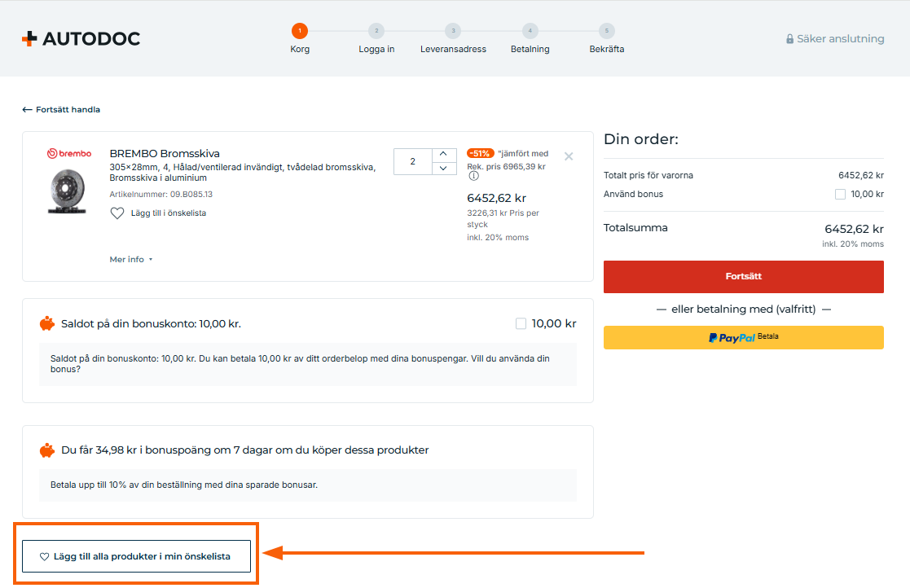Go to the Logga in step
The height and width of the screenshot is (588, 910).
[376, 31]
